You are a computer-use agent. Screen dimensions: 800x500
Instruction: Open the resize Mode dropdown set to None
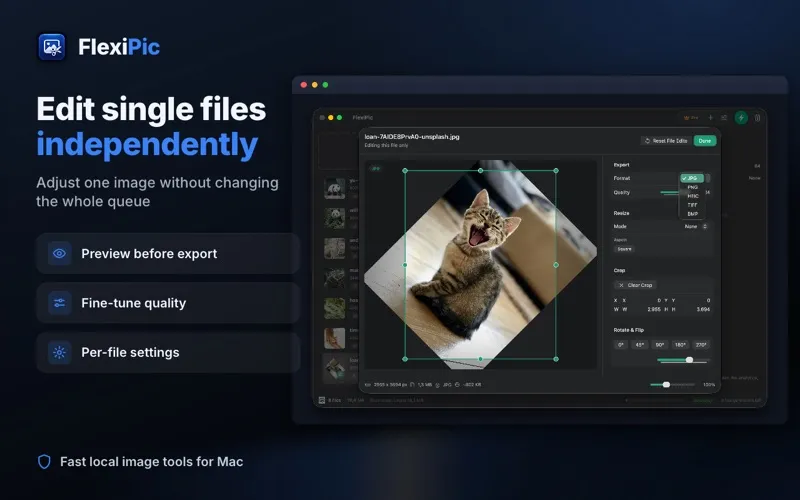coord(695,227)
